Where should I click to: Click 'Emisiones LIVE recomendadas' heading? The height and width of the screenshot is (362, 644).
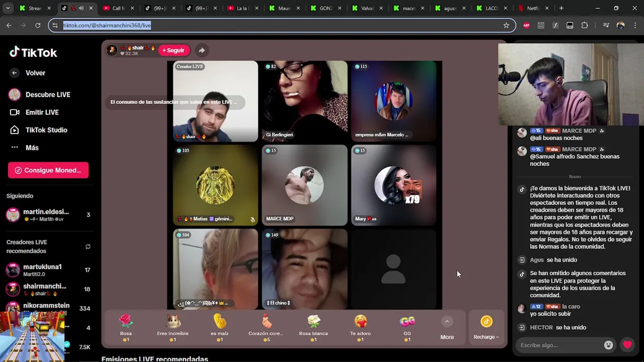[154, 359]
